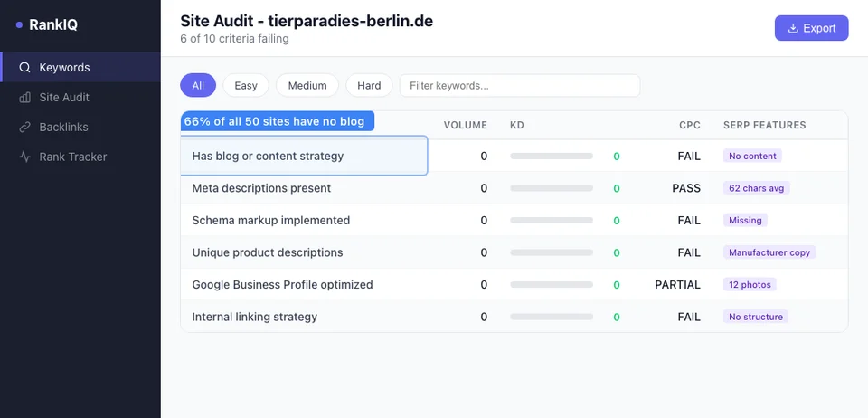Screen dimensions: 868x418
Task: Click the 'No content' tag
Action: pyautogui.click(x=752, y=157)
